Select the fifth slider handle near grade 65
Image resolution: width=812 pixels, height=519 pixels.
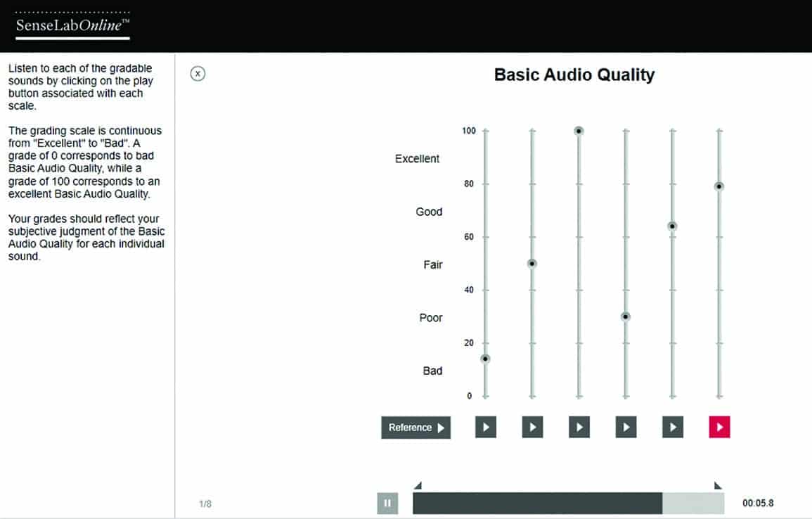point(672,226)
